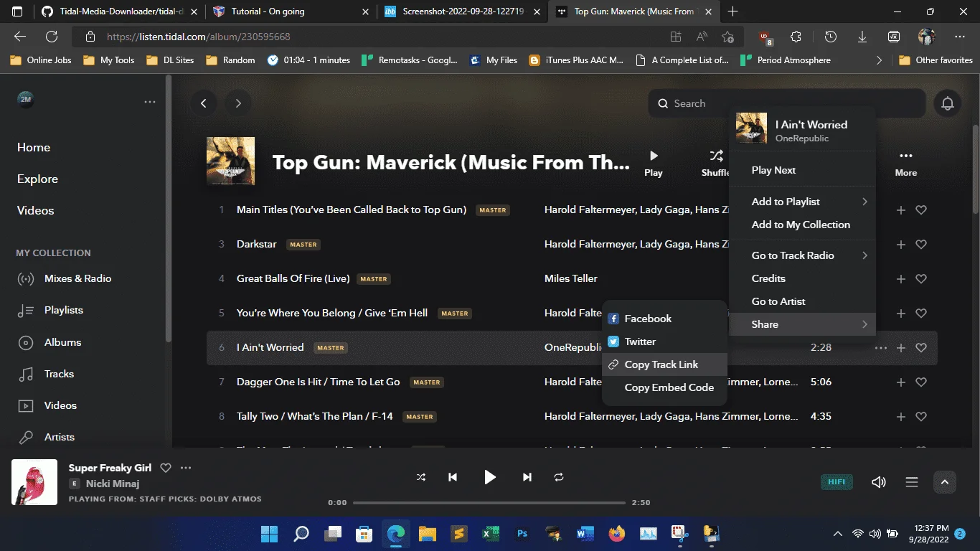
Task: Open the Nicki Minaj artist link
Action: 113,484
